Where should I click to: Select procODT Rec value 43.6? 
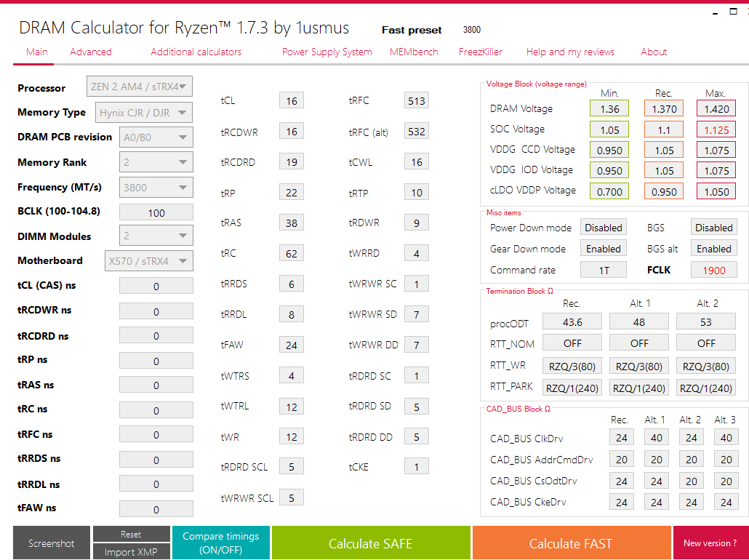(572, 321)
